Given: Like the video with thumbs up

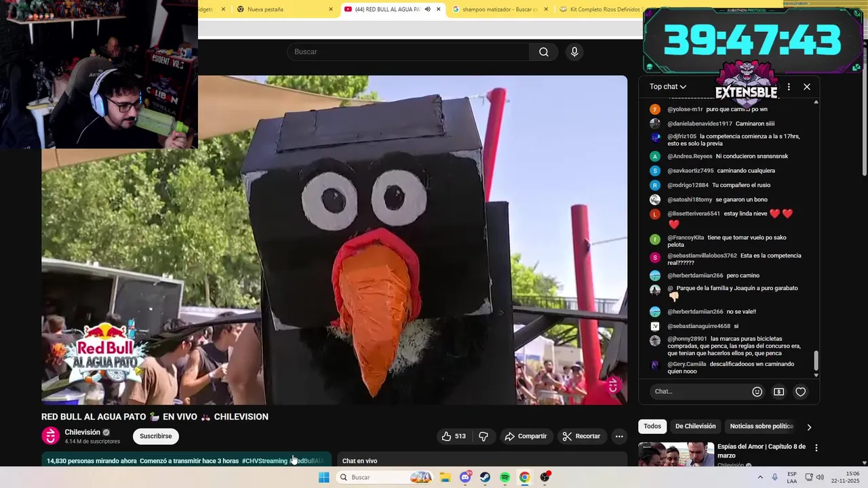Looking at the screenshot, I should click(454, 436).
